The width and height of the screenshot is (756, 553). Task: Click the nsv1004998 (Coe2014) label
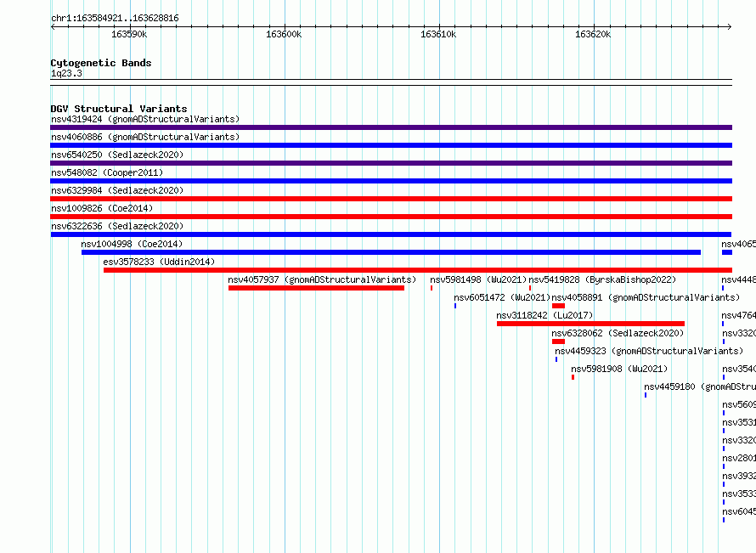click(x=132, y=244)
